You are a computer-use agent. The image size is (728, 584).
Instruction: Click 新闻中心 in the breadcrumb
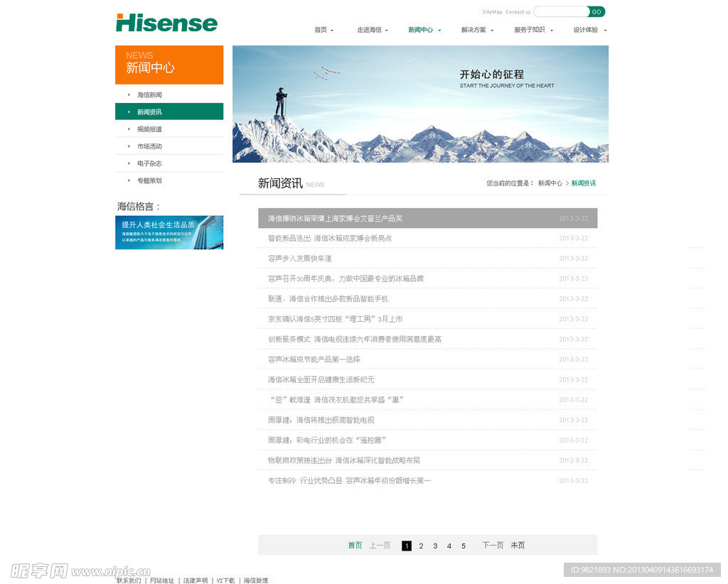click(x=550, y=183)
